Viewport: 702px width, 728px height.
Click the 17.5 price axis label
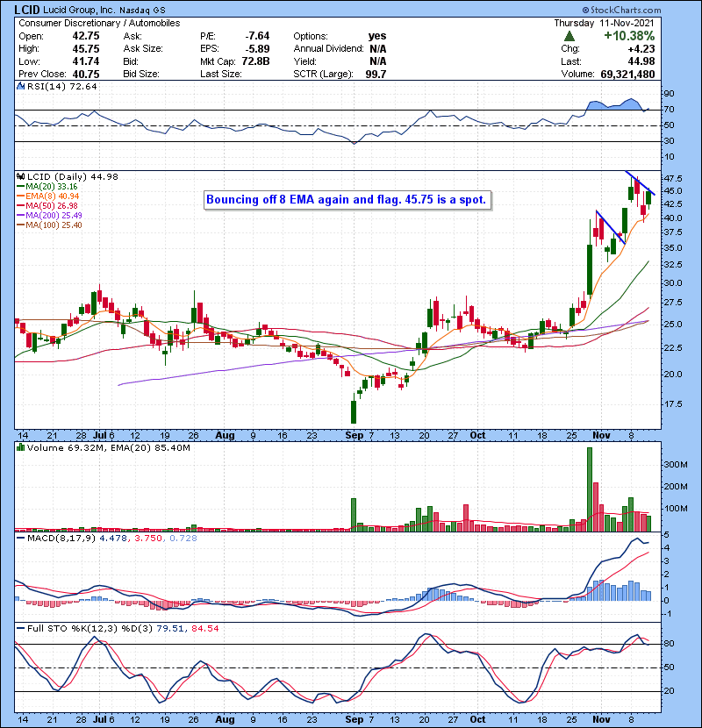pos(673,404)
